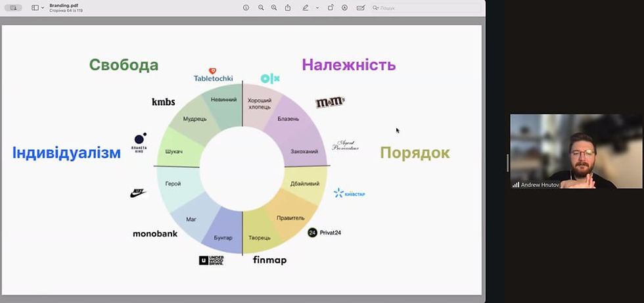Screen dimensions: 644x303
Task: Open the form filling tool icon
Action: click(x=361, y=8)
